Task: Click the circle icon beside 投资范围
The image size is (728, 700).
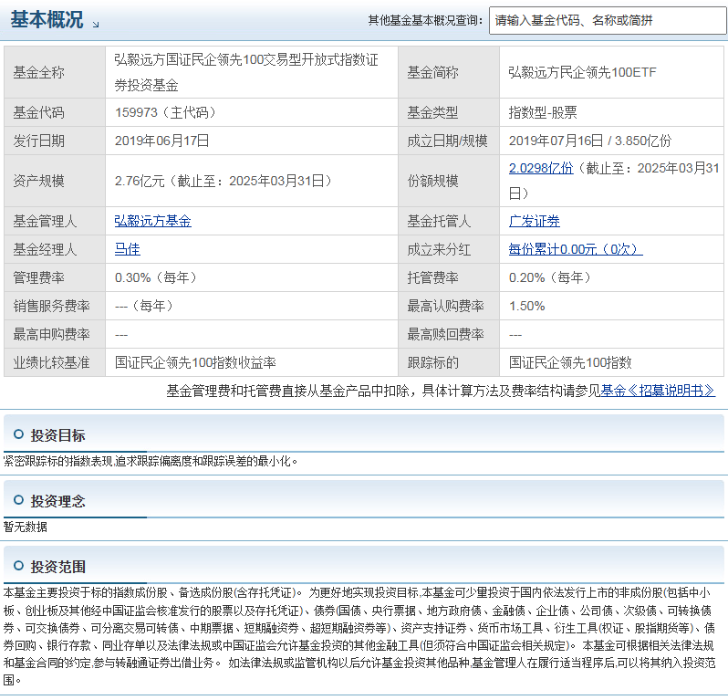Action: tap(18, 565)
